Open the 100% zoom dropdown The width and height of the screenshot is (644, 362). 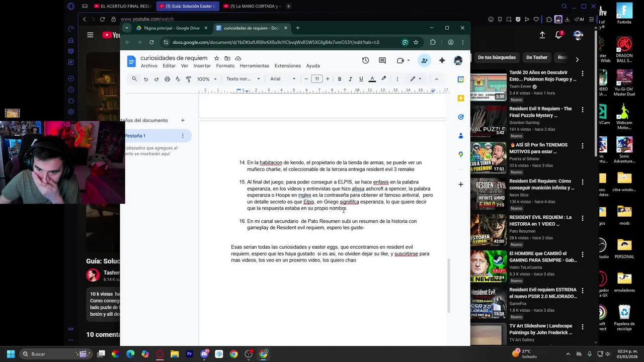tap(207, 79)
